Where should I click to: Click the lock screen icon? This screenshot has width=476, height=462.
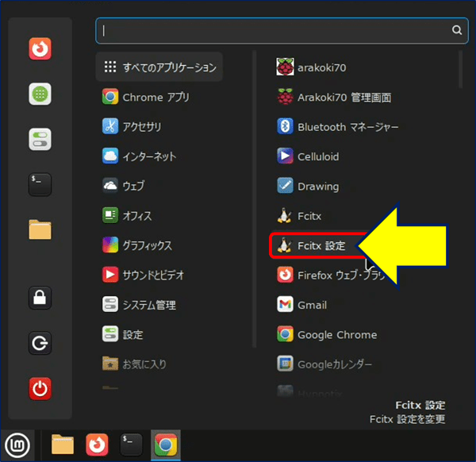coord(40,298)
